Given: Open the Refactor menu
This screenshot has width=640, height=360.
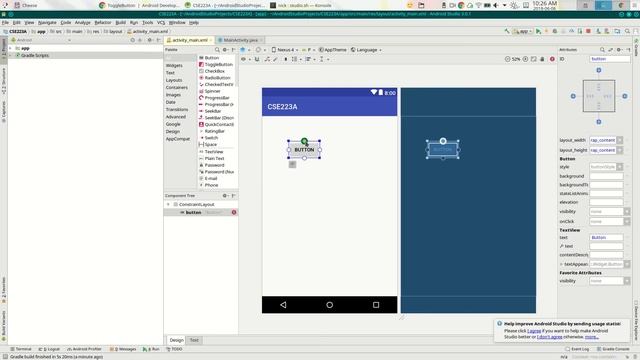Looking at the screenshot, I should click(x=103, y=22).
